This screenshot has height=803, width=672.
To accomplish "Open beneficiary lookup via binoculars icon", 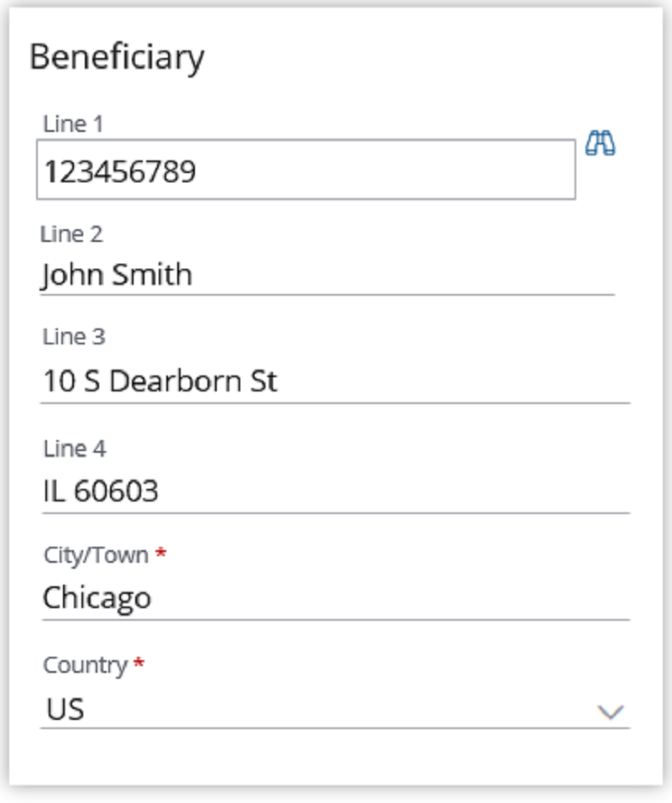I will coord(601,143).
